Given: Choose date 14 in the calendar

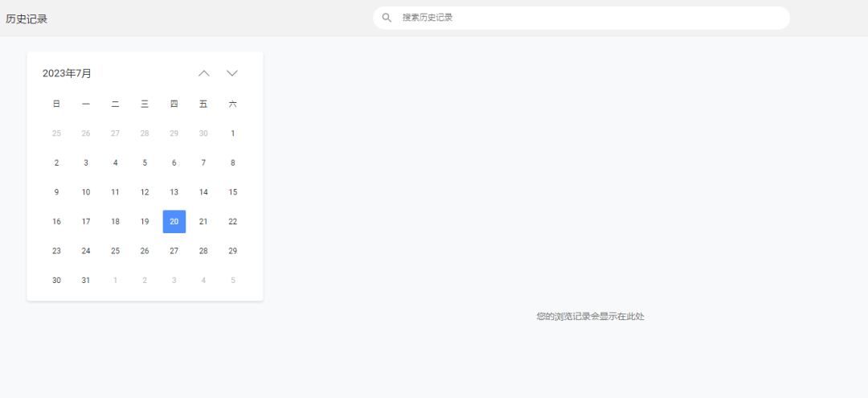Looking at the screenshot, I should (203, 192).
